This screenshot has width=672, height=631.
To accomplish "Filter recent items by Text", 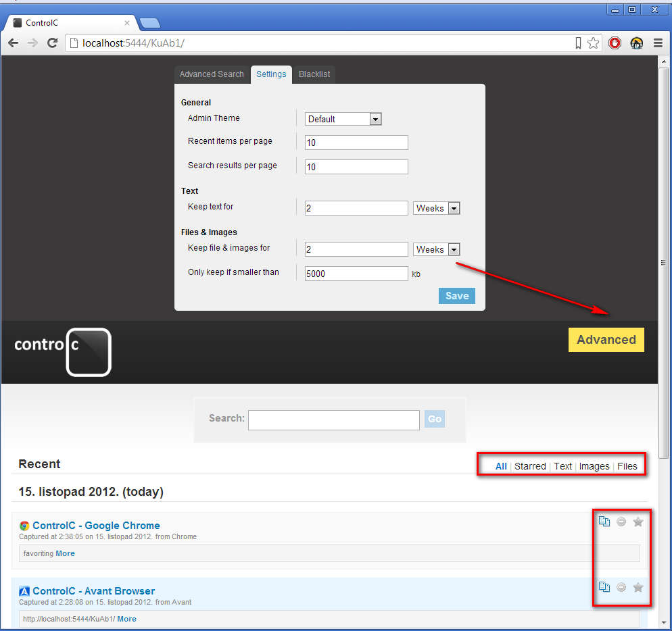I will pyautogui.click(x=562, y=466).
